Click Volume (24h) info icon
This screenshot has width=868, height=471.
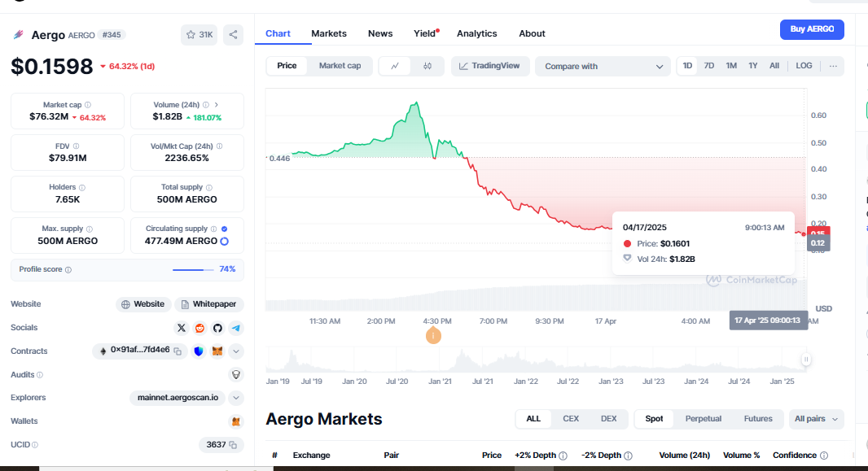click(206, 105)
